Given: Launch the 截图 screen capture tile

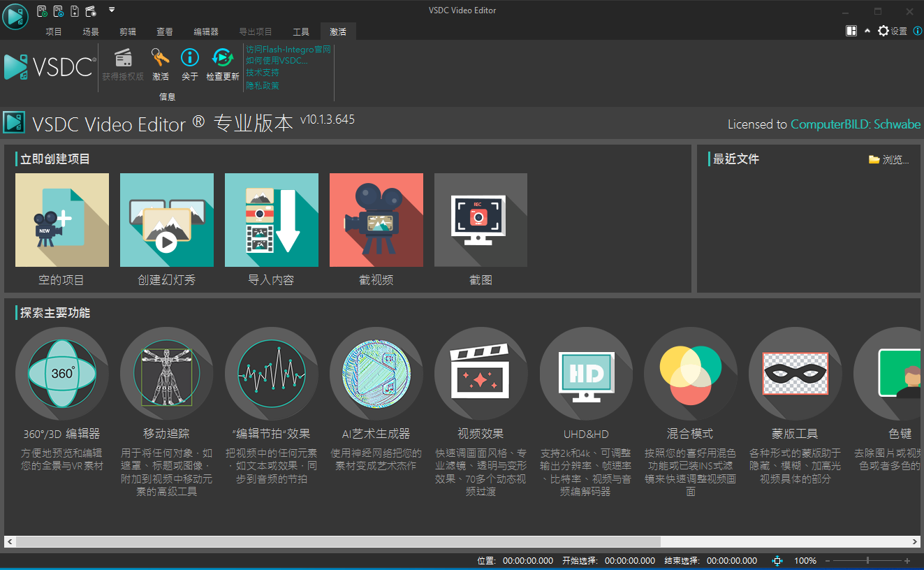Looking at the screenshot, I should click(x=481, y=220).
